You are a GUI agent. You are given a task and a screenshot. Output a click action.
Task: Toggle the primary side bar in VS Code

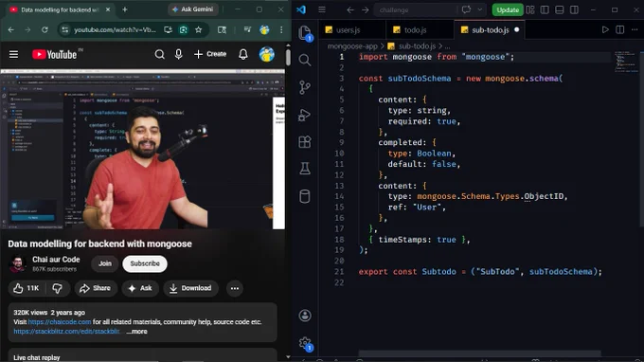545,9
